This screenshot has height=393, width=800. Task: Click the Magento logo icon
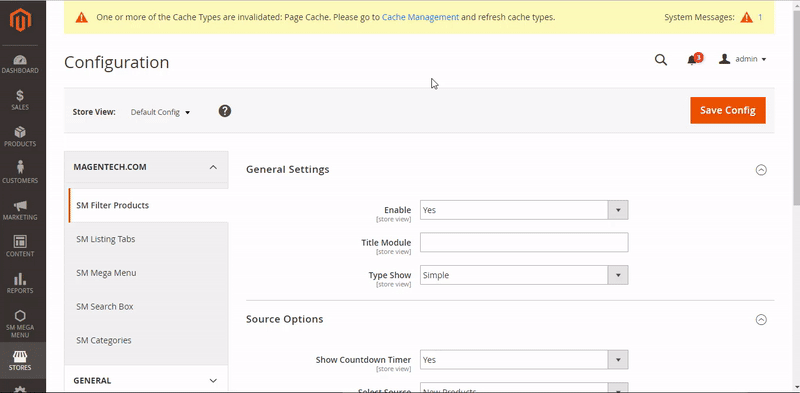[20, 20]
